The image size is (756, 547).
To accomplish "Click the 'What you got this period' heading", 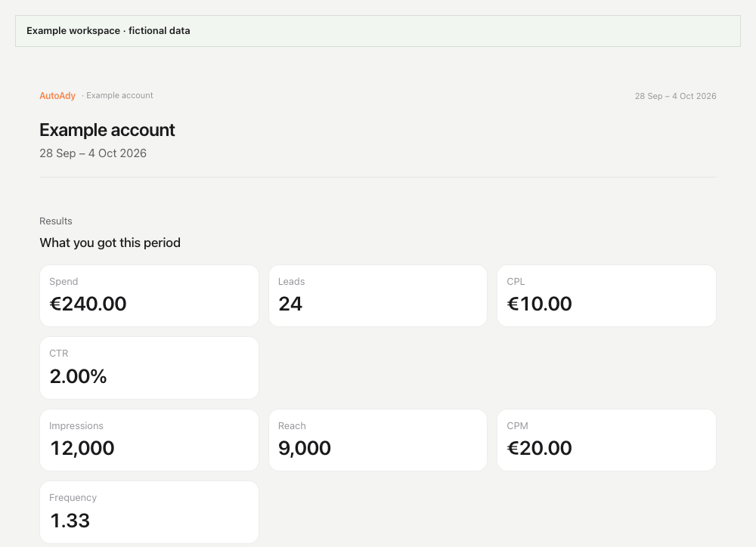I will [x=110, y=243].
